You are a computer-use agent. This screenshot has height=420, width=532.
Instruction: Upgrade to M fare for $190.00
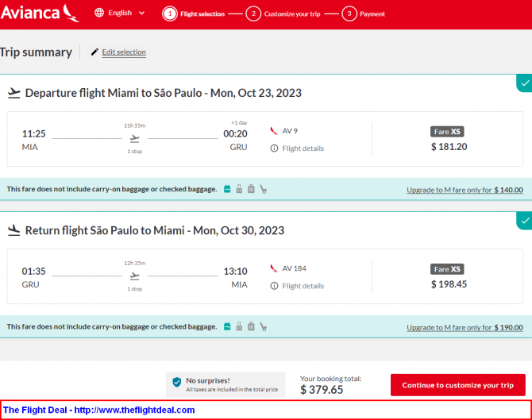coord(465,328)
